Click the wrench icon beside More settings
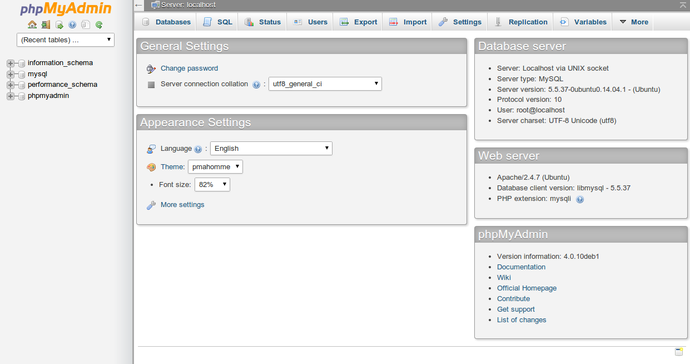 [151, 205]
